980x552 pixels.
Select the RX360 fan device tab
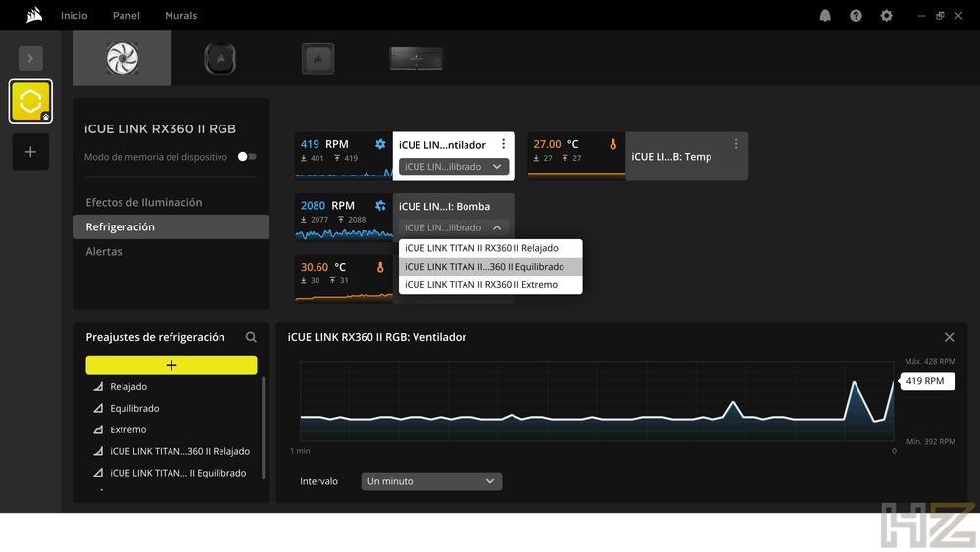(x=122, y=58)
